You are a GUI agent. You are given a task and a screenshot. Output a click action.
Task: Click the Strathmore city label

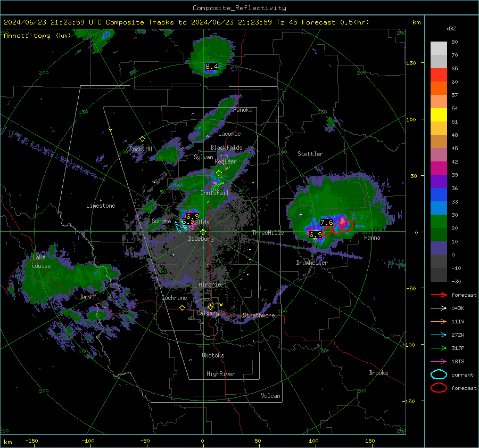tap(259, 315)
